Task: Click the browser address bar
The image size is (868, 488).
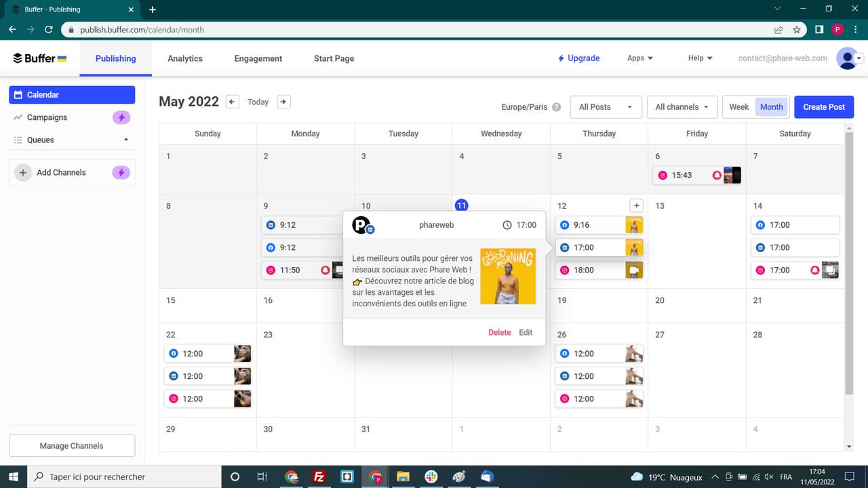Action: tap(434, 30)
